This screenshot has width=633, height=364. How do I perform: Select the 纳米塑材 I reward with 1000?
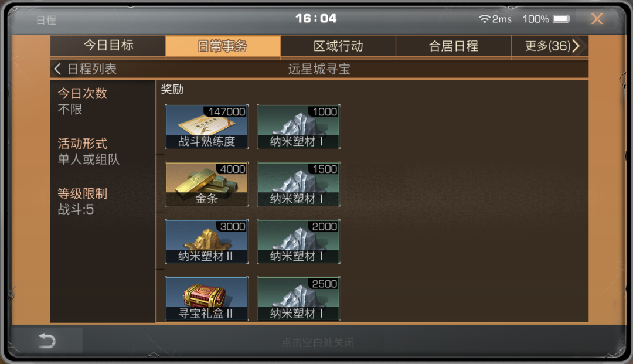298,127
